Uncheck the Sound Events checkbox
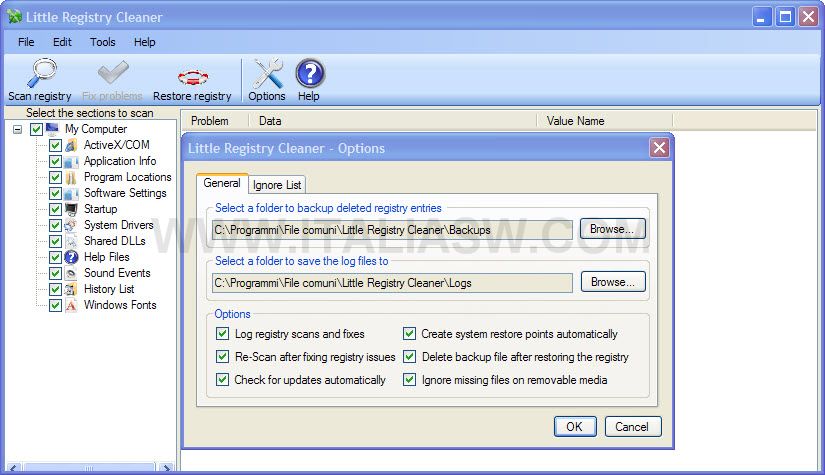The height and width of the screenshot is (475, 825). 55,274
